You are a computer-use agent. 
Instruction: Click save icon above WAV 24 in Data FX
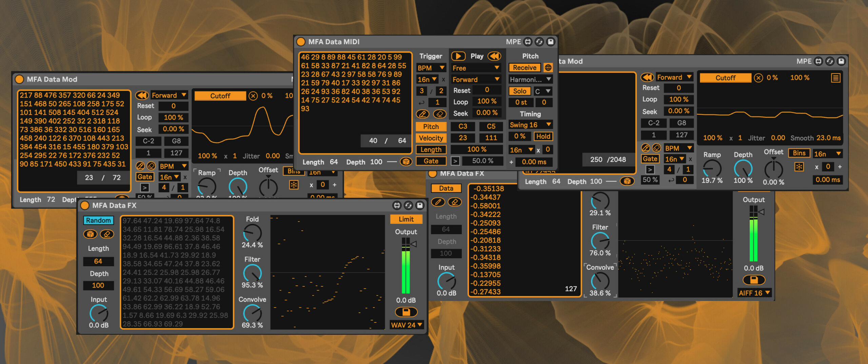pos(406,312)
